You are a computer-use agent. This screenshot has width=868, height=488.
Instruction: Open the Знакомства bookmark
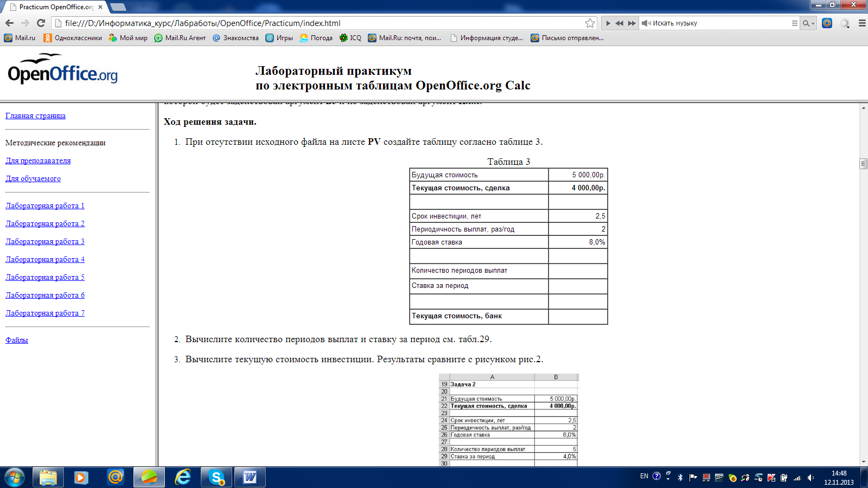click(235, 38)
